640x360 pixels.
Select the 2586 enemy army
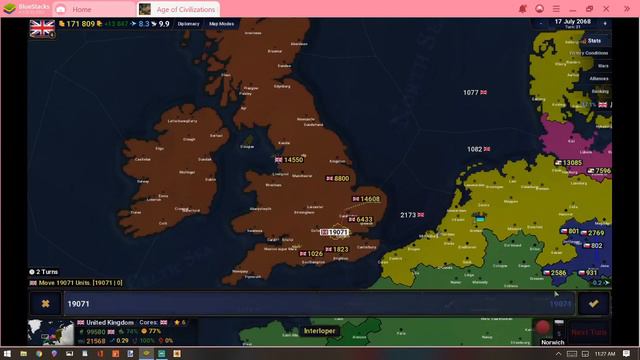[x=555, y=273]
